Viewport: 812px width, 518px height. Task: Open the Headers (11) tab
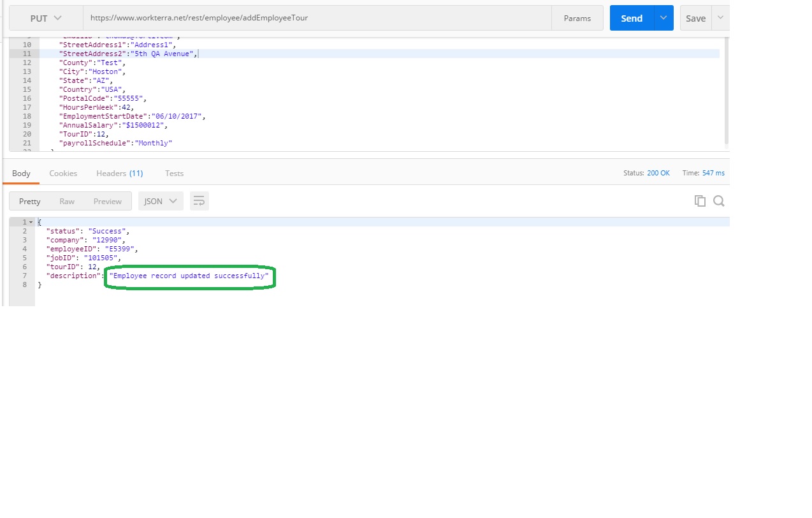pos(119,174)
